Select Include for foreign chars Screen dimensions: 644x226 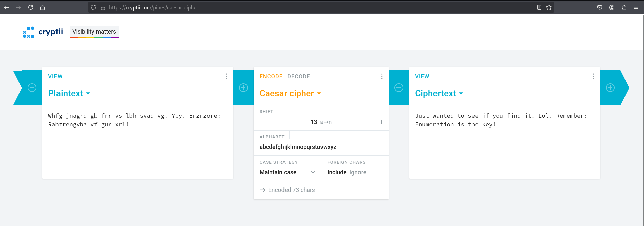click(x=337, y=172)
